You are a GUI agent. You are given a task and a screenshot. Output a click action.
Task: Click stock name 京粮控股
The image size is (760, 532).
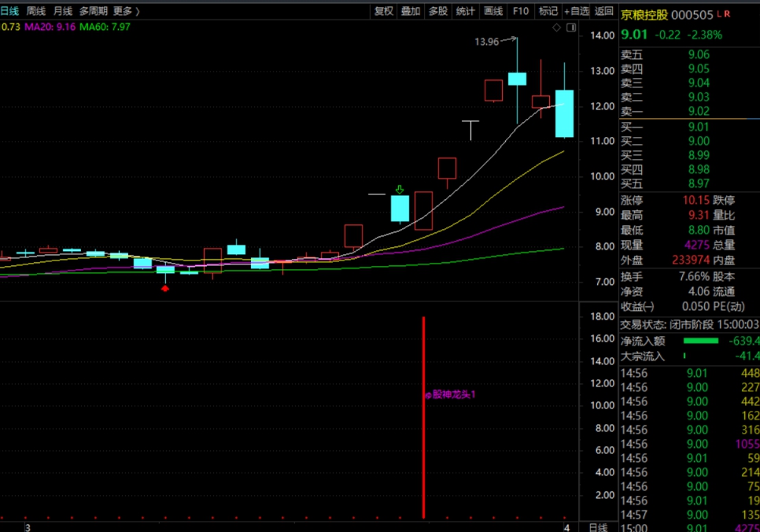(644, 15)
